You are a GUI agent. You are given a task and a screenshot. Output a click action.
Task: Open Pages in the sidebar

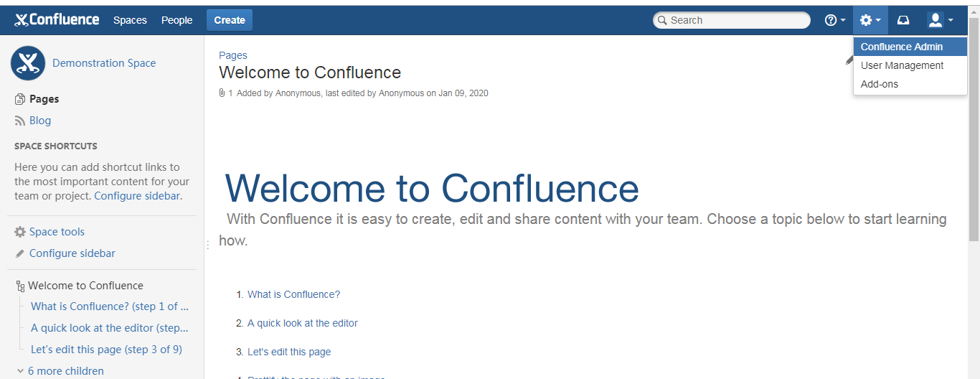[44, 99]
